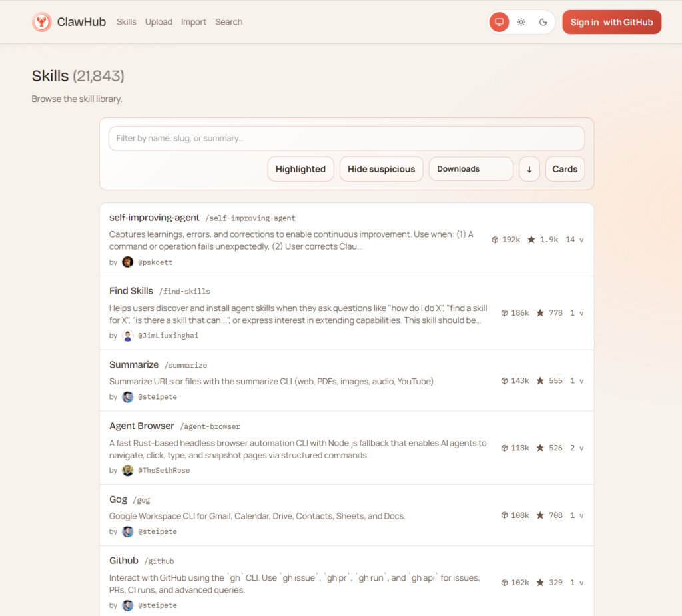The image size is (682, 616).
Task: Switch to light theme sun icon
Action: (x=521, y=22)
